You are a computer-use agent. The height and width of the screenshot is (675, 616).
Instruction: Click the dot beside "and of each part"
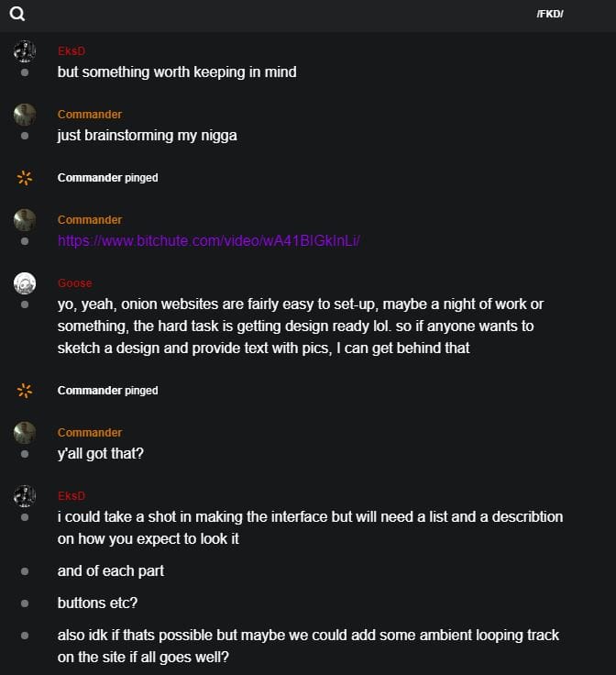coord(25,571)
